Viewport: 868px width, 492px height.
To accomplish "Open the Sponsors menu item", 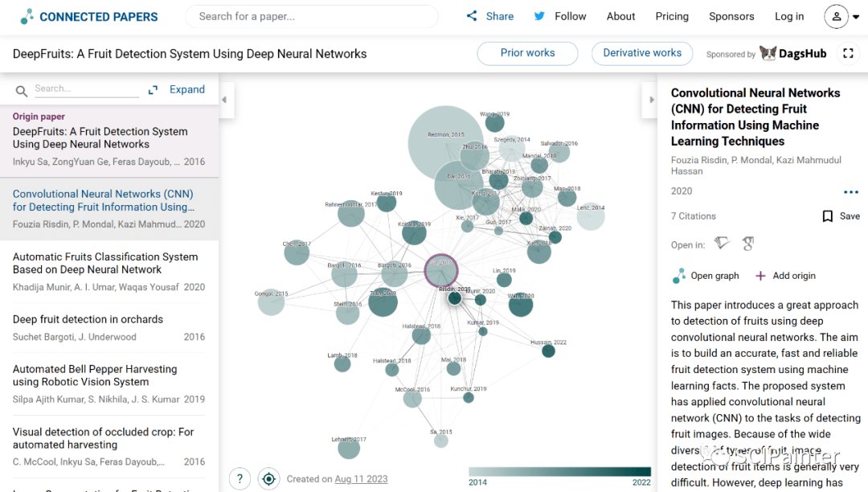I will [x=731, y=17].
